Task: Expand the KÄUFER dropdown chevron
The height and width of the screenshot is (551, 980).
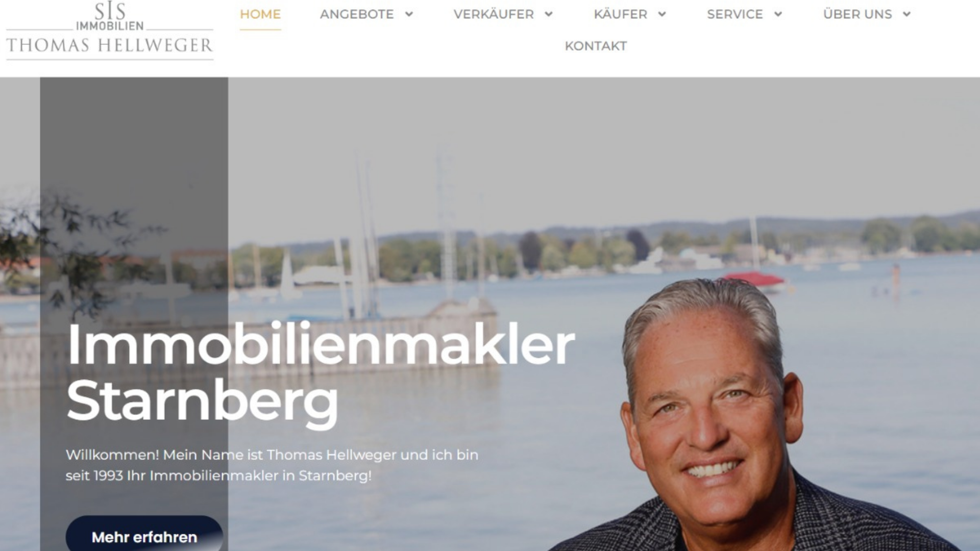Action: click(x=662, y=14)
